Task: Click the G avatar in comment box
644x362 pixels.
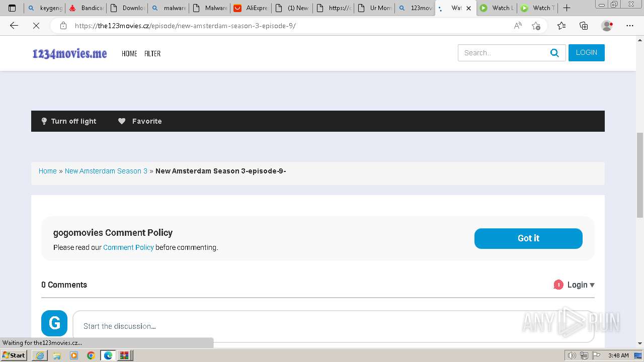Action: [54, 323]
